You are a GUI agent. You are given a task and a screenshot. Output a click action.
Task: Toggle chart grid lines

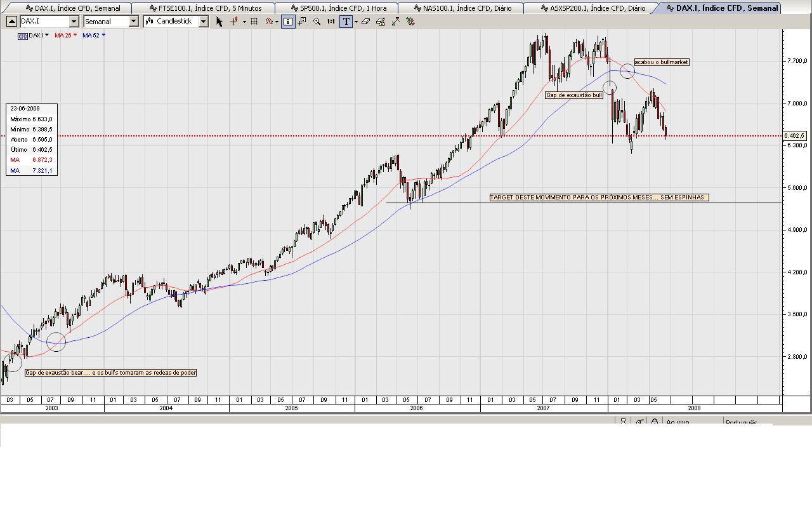tap(254, 21)
